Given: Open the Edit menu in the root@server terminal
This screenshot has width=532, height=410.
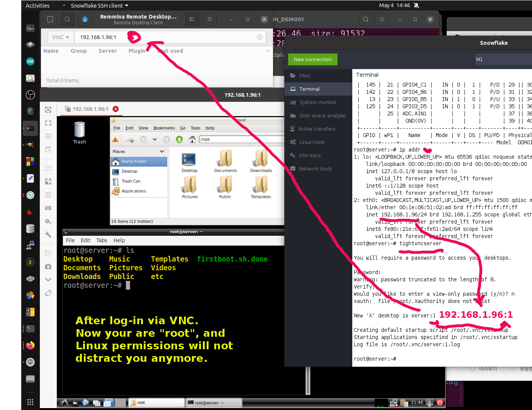Looking at the screenshot, I should pos(85,240).
